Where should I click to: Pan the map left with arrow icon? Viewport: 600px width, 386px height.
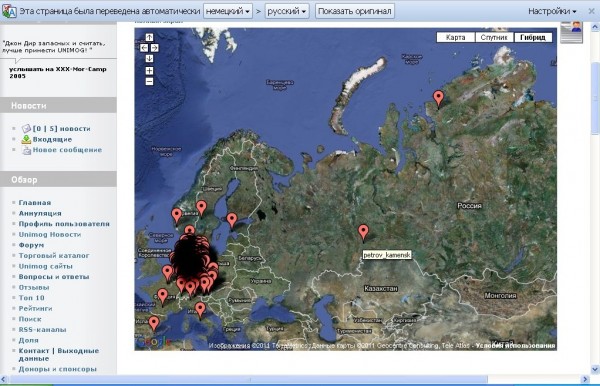144,48
